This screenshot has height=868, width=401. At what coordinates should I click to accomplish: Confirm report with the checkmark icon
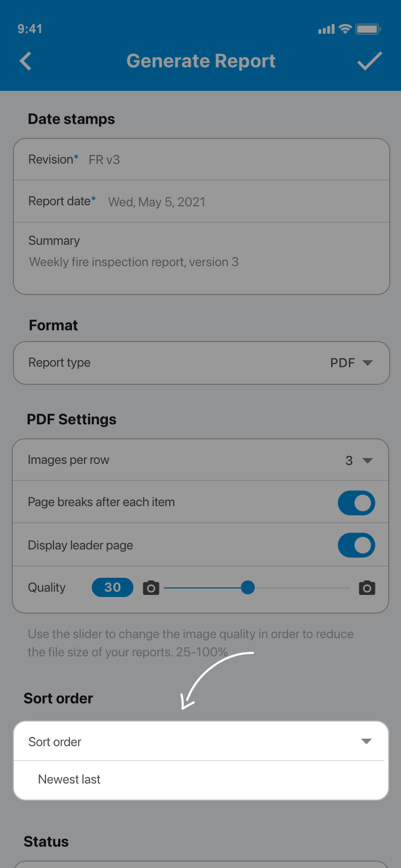(x=369, y=61)
